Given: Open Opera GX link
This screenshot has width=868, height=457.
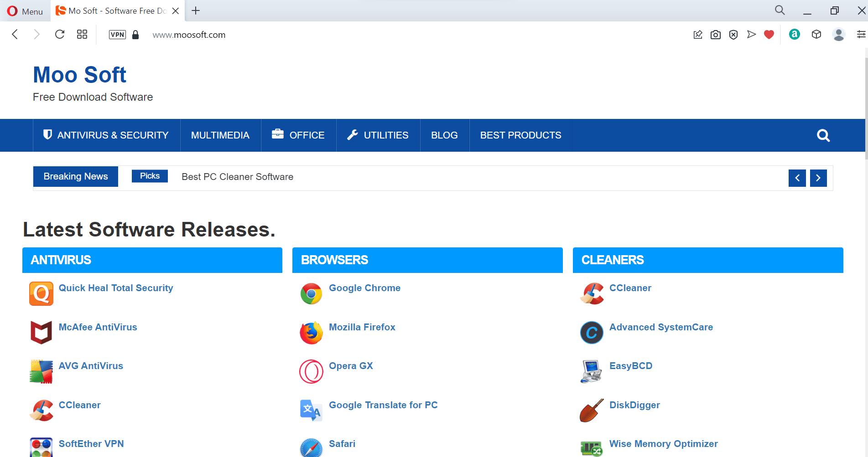Looking at the screenshot, I should tap(351, 366).
